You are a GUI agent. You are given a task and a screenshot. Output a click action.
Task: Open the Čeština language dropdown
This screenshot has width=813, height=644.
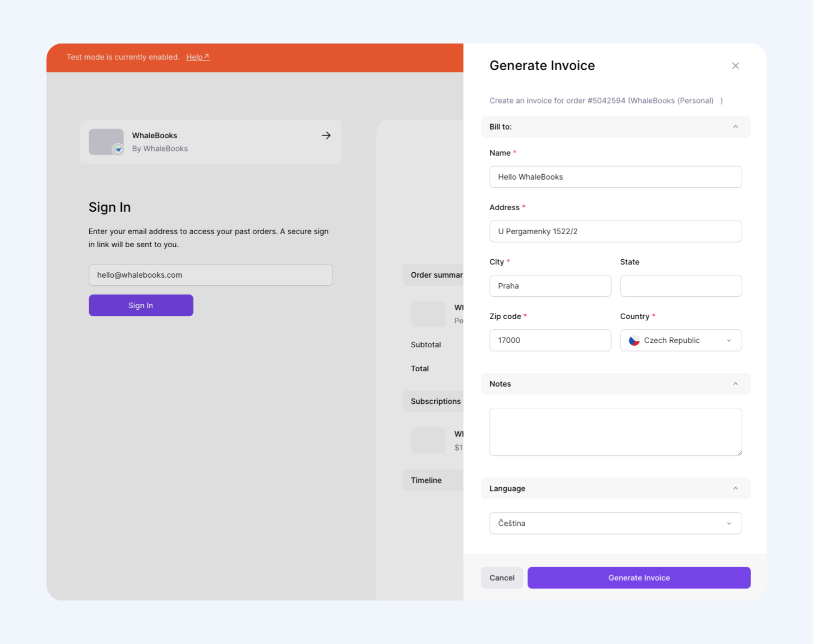click(615, 523)
